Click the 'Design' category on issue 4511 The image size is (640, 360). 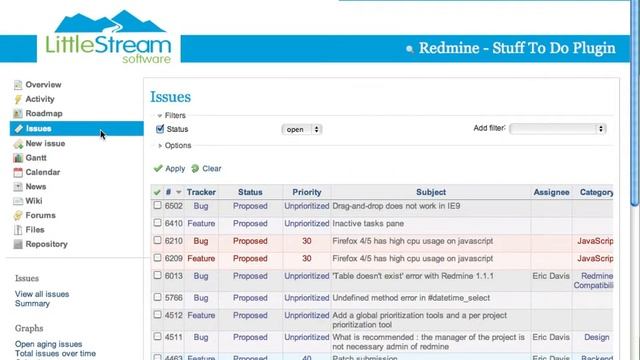597,338
